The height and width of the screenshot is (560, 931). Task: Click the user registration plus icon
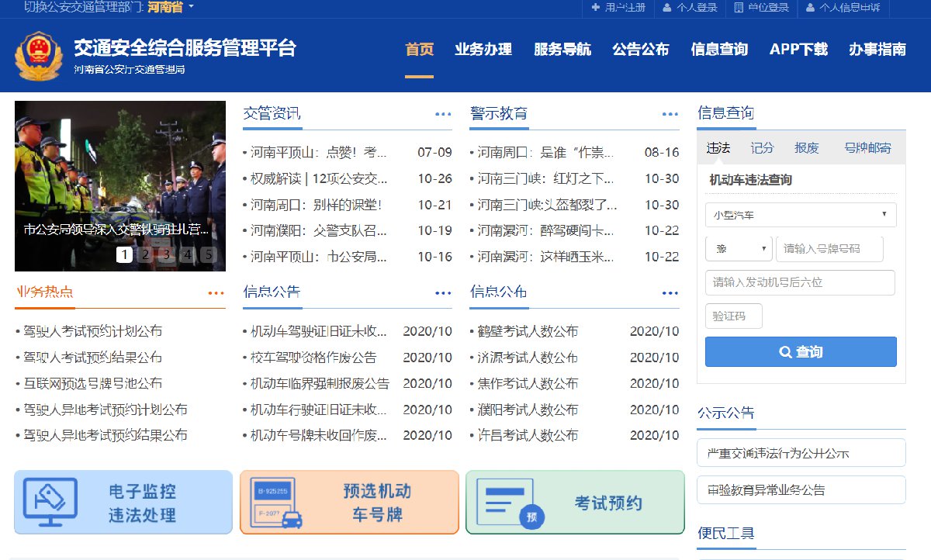tap(595, 8)
